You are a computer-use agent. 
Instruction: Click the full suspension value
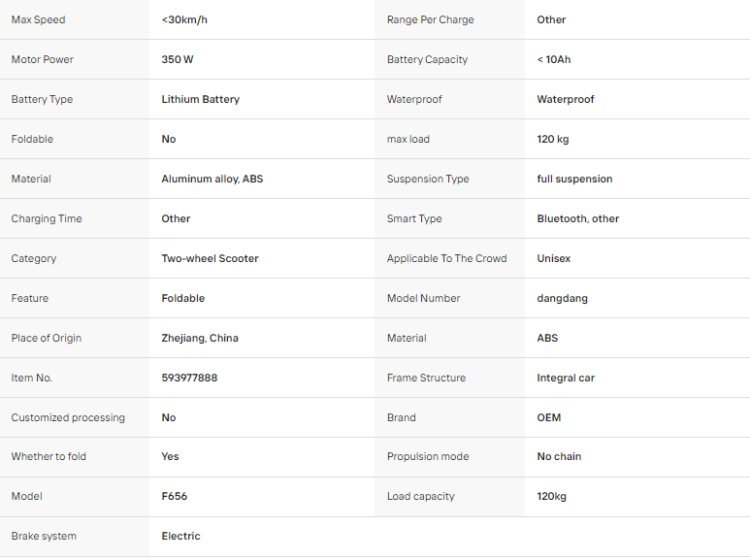click(x=574, y=179)
